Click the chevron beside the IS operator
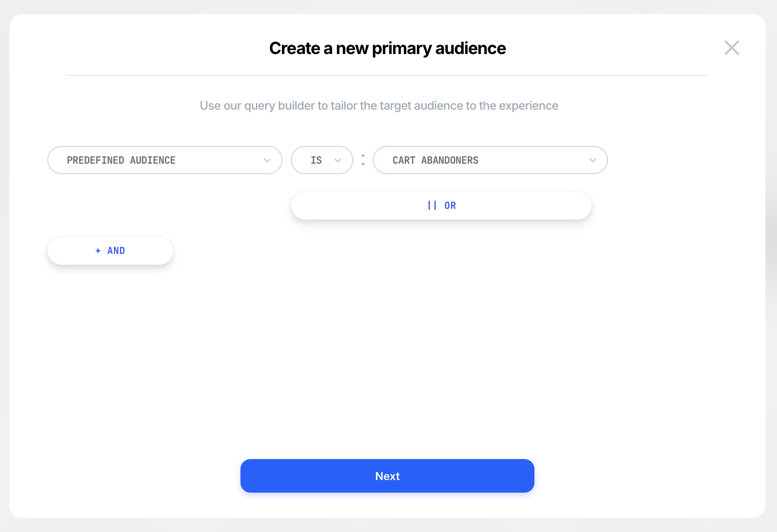Screen dimensions: 777x532 pos(338,161)
